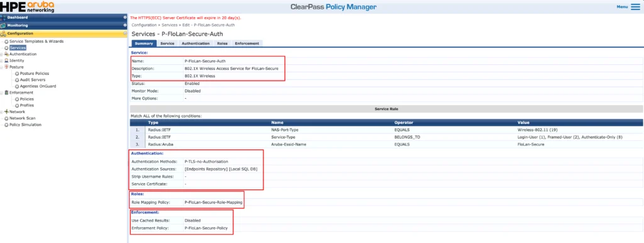Open Posture Policies in the tree
Screen dimensions: 644x243
point(35,74)
